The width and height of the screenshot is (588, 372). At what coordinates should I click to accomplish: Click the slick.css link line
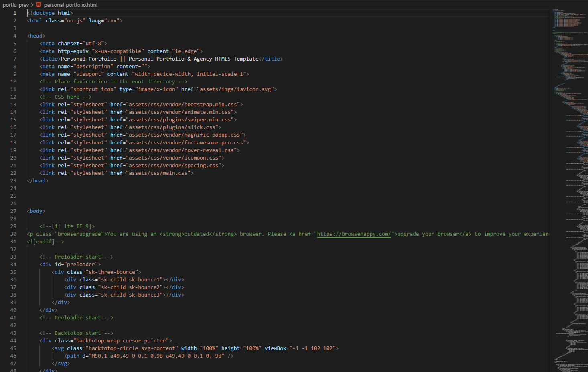(x=130, y=127)
